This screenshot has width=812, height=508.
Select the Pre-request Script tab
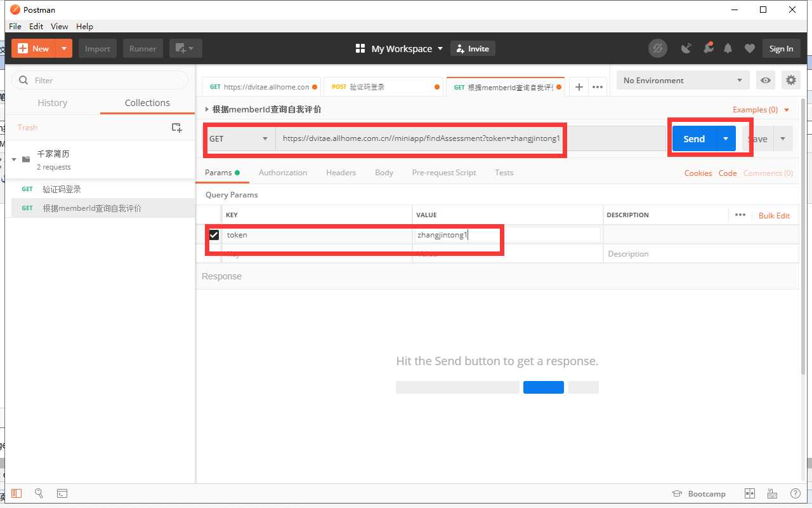[x=444, y=173]
